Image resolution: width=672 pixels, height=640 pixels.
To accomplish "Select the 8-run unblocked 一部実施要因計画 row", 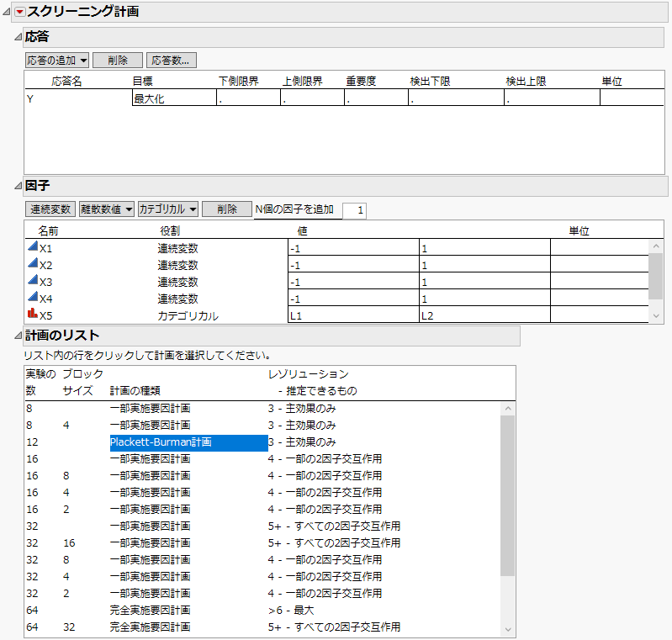I will coord(262,408).
